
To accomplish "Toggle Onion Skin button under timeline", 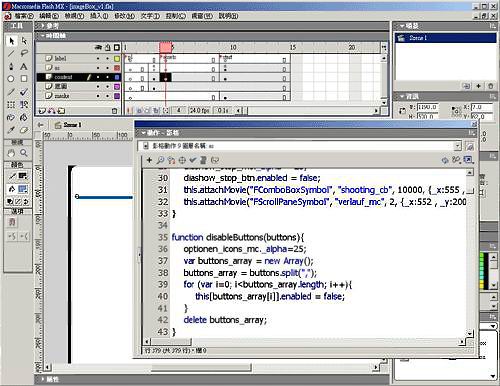I will [x=139, y=111].
